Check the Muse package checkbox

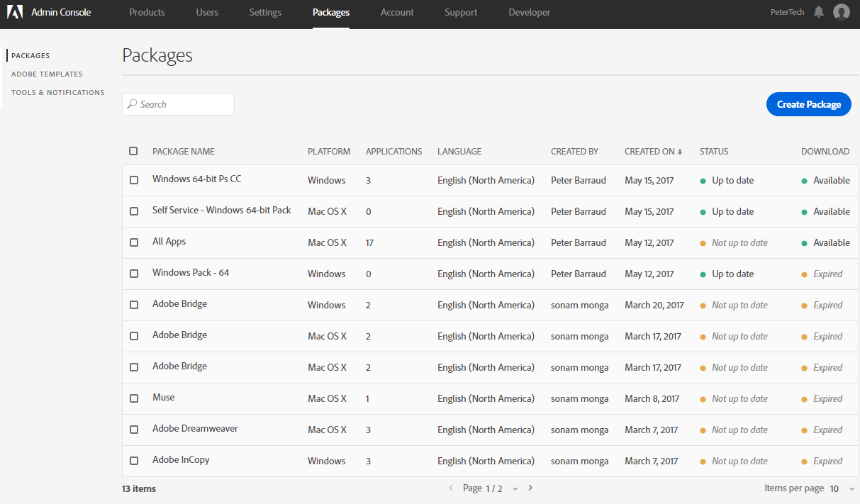pos(134,398)
